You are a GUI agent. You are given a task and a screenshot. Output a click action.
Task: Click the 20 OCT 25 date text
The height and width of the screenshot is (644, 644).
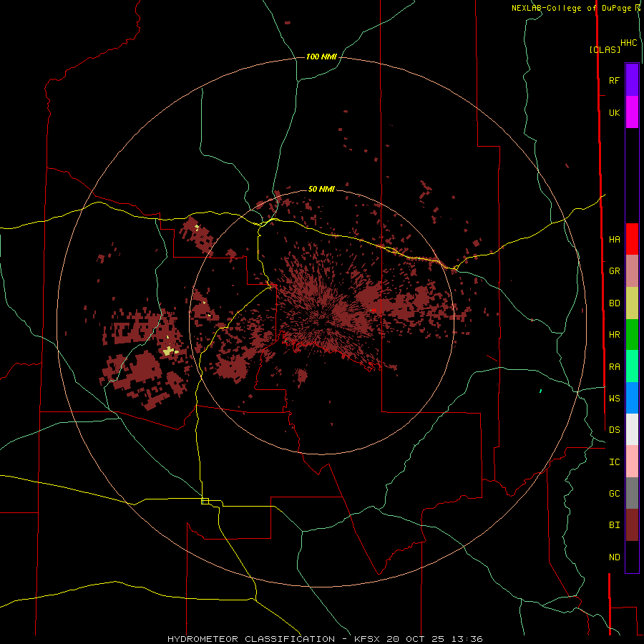(417, 639)
